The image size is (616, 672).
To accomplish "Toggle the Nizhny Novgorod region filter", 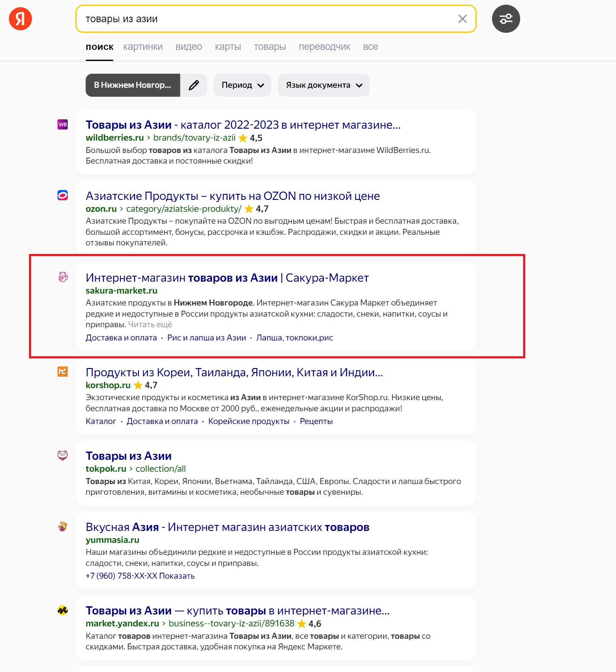I will 132,85.
